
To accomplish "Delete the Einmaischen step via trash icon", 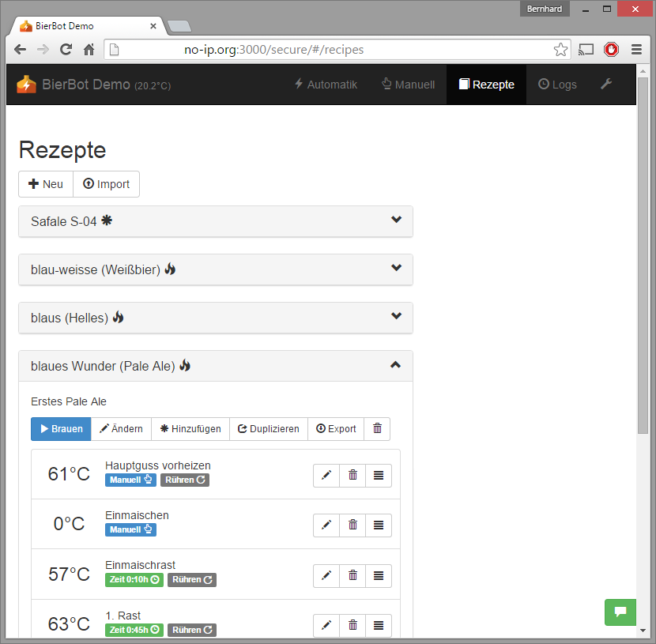I will 353,525.
